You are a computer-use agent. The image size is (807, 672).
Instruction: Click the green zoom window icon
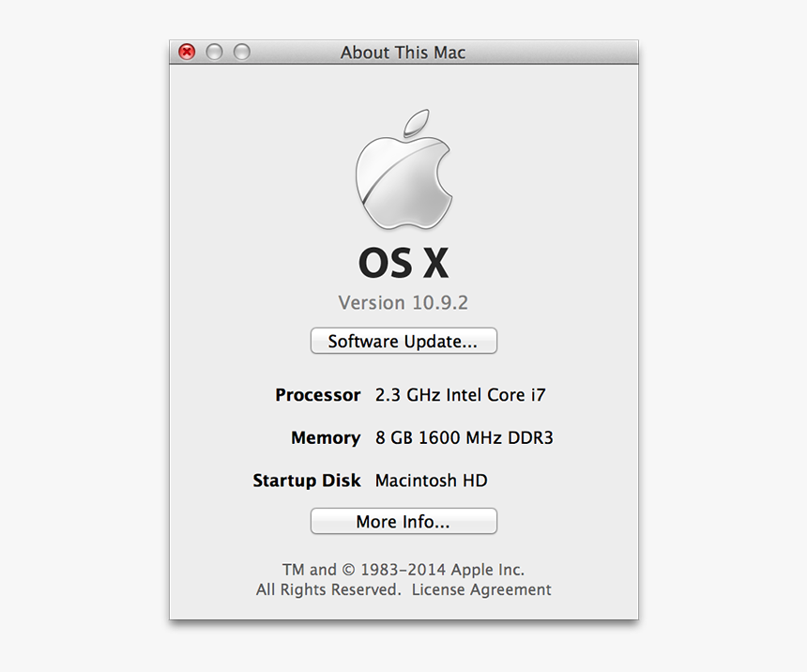[241, 52]
